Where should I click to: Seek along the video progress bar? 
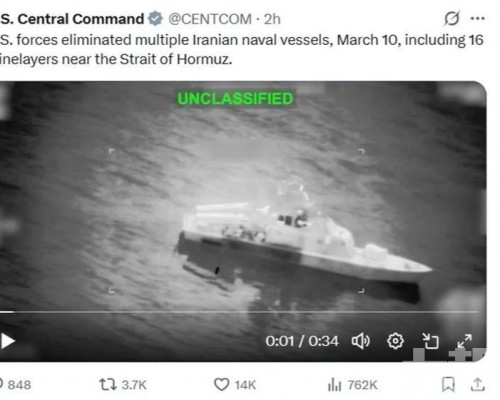239,312
